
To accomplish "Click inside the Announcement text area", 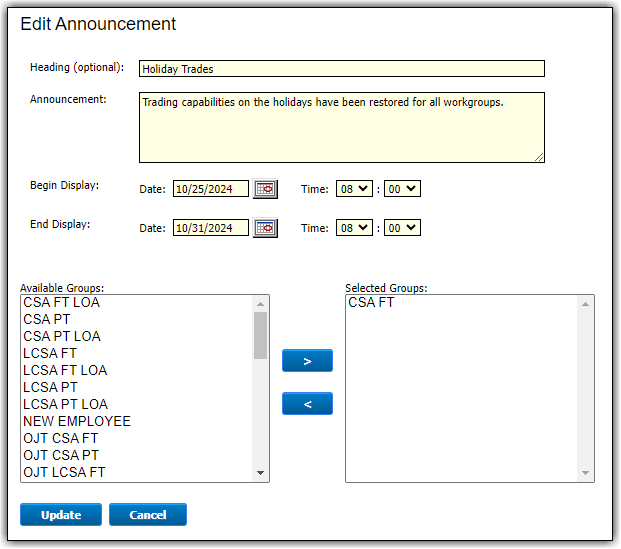I will tap(341, 128).
